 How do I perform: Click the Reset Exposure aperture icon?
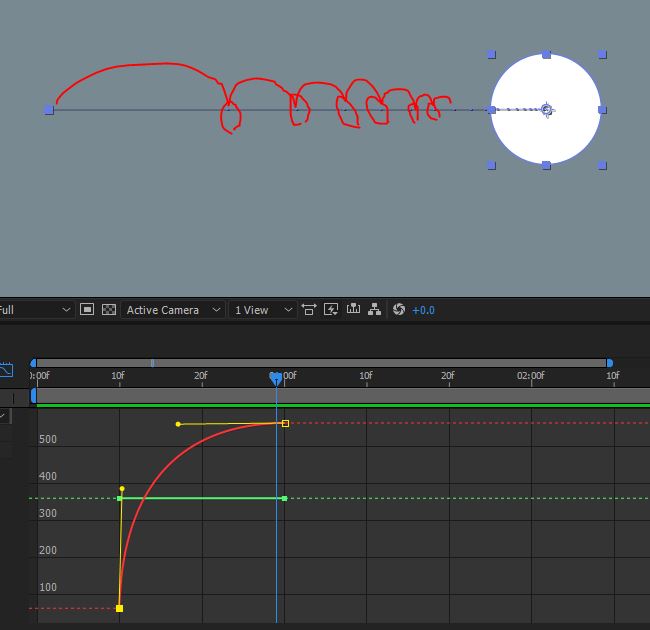coord(399,309)
